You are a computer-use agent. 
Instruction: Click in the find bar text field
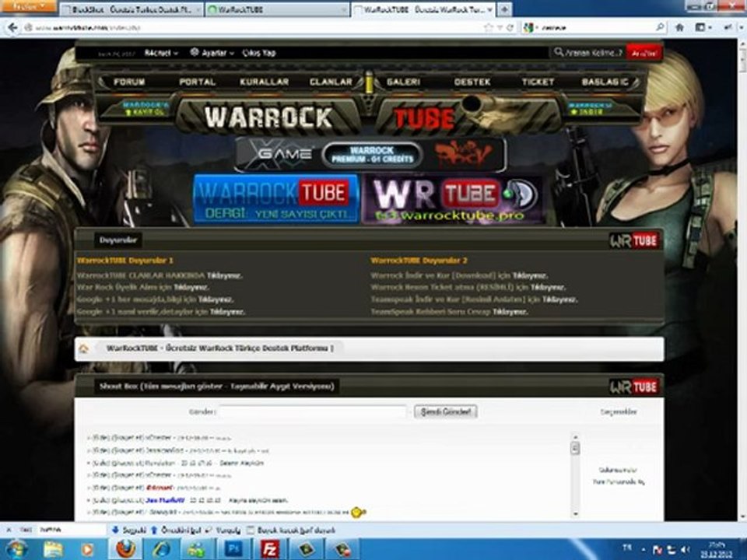click(x=72, y=530)
